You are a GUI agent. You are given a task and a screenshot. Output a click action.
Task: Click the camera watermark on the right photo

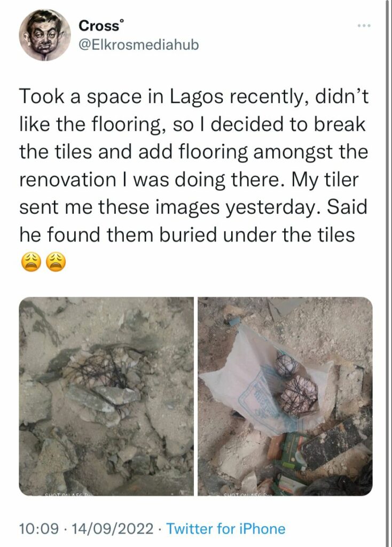pos(248,494)
